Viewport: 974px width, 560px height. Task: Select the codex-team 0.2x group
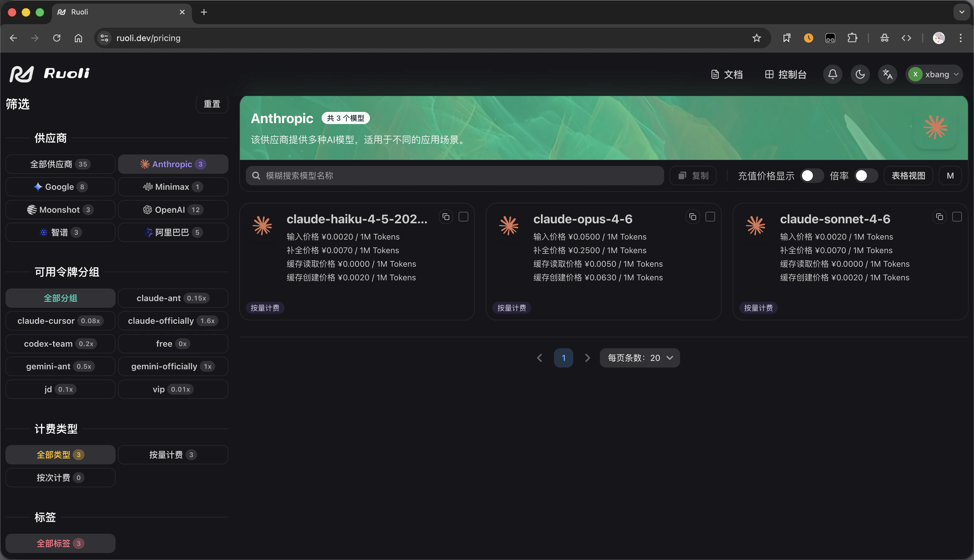coord(60,344)
